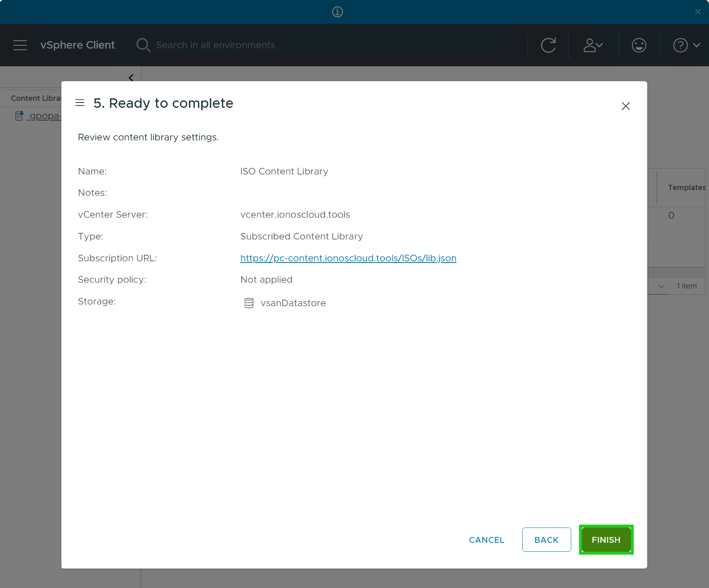Click the CANCEL button
The height and width of the screenshot is (588, 709).
(x=487, y=540)
